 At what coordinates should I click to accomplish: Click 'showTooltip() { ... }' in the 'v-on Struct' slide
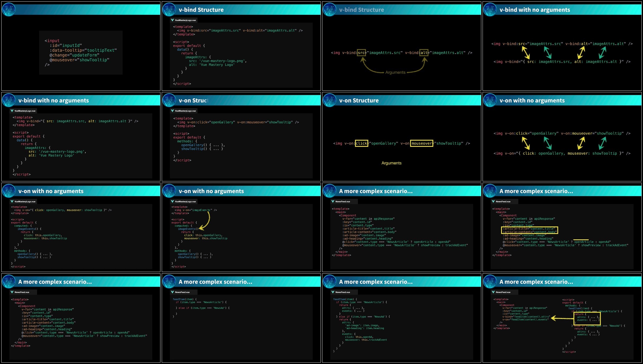pos(202,149)
